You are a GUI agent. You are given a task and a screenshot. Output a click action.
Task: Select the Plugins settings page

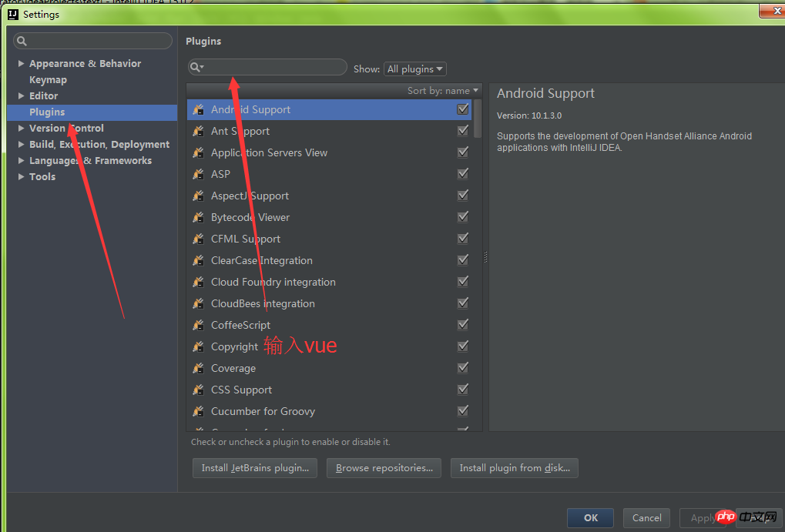point(92,112)
